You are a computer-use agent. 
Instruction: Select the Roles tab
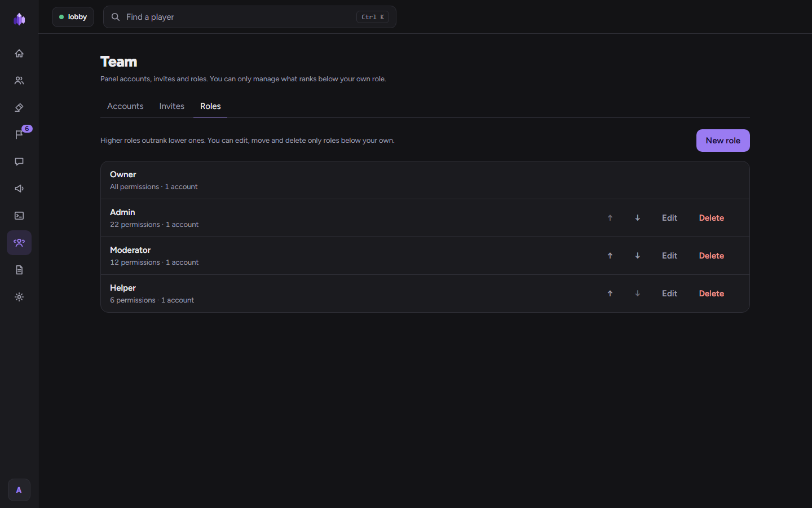click(x=210, y=106)
